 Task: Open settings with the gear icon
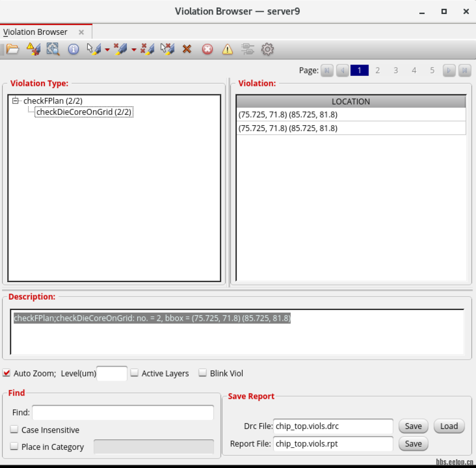click(268, 49)
